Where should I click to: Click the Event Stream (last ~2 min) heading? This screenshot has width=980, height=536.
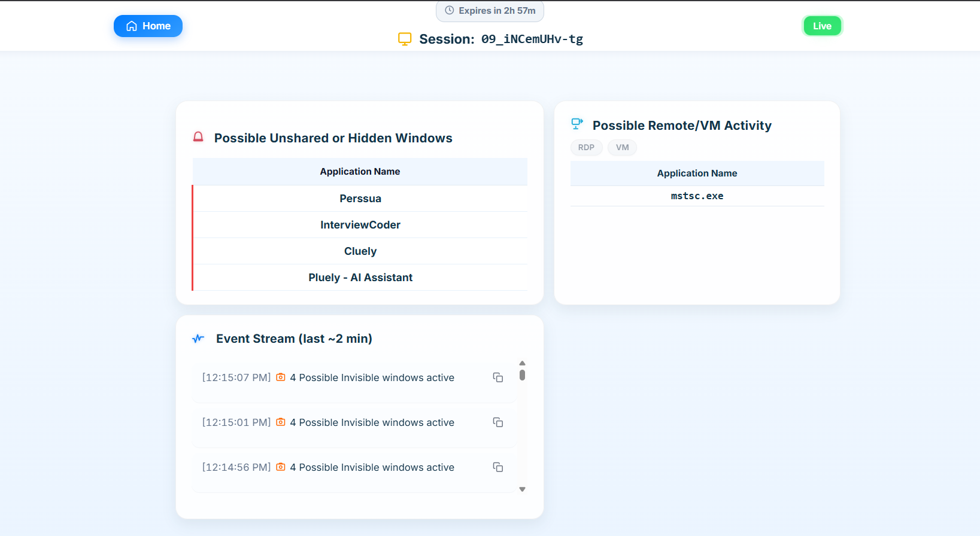294,339
